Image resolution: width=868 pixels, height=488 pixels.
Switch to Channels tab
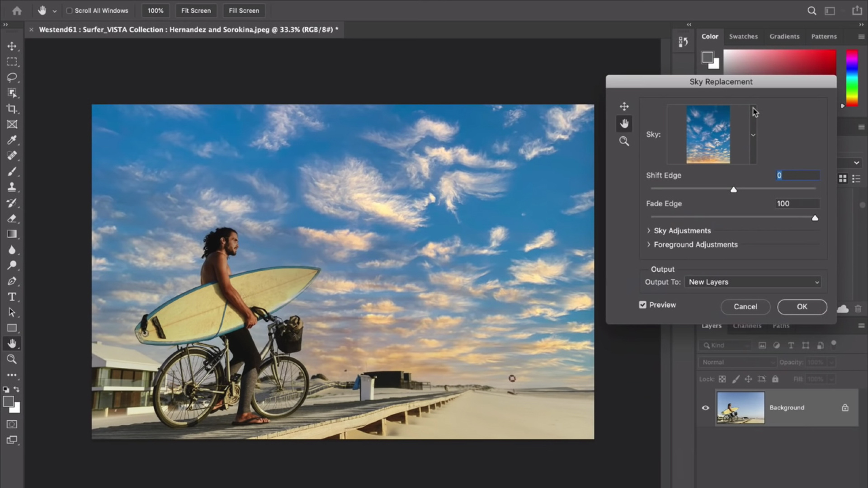click(747, 325)
